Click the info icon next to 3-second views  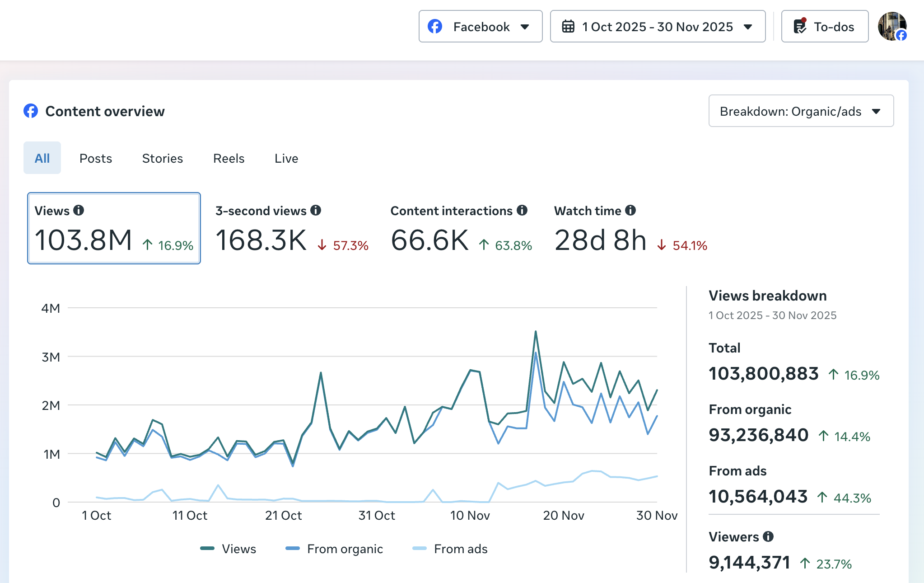[x=316, y=210]
